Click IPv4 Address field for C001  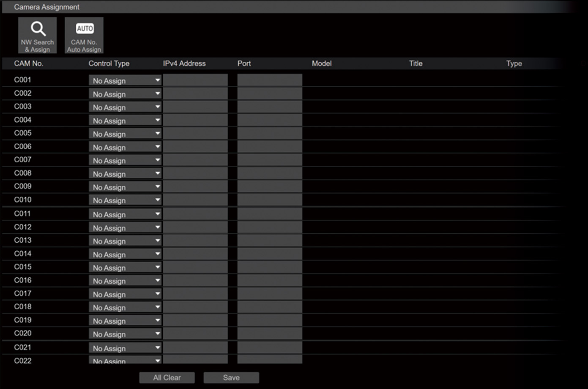click(x=195, y=80)
